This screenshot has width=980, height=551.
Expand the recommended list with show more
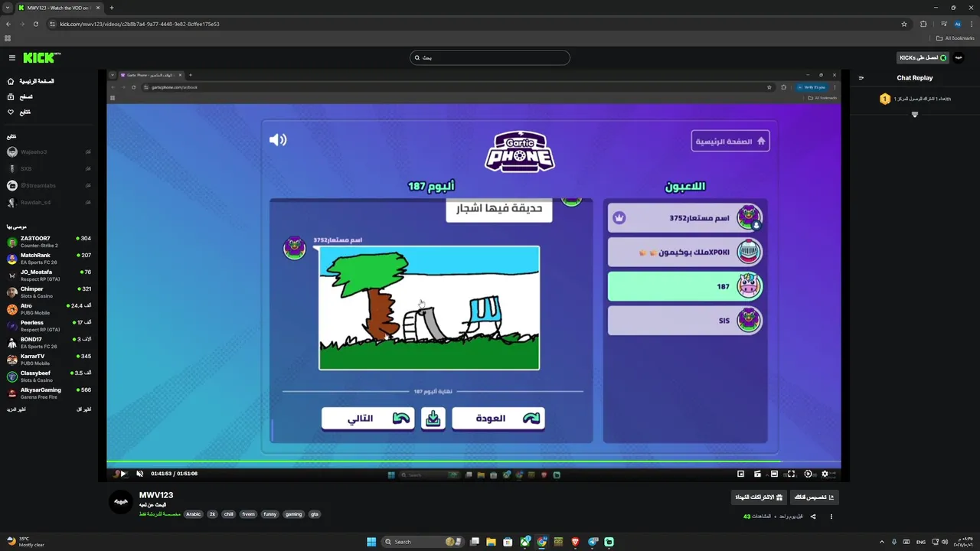[16, 409]
